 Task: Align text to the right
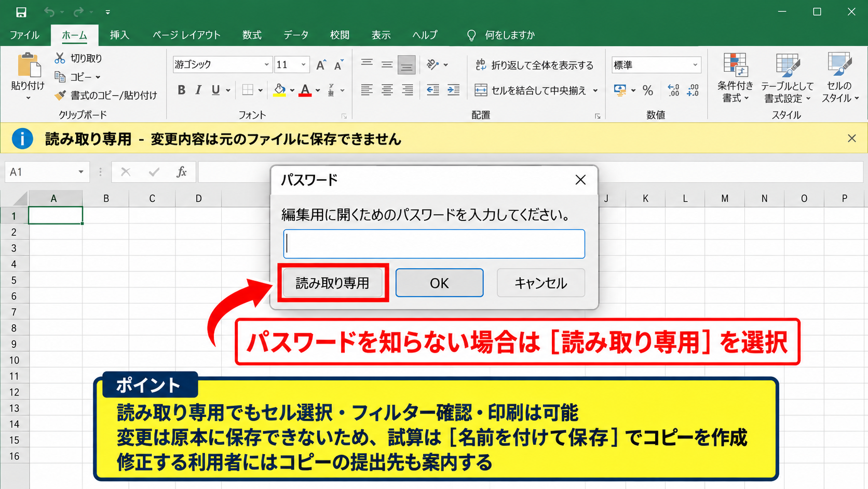(x=408, y=90)
